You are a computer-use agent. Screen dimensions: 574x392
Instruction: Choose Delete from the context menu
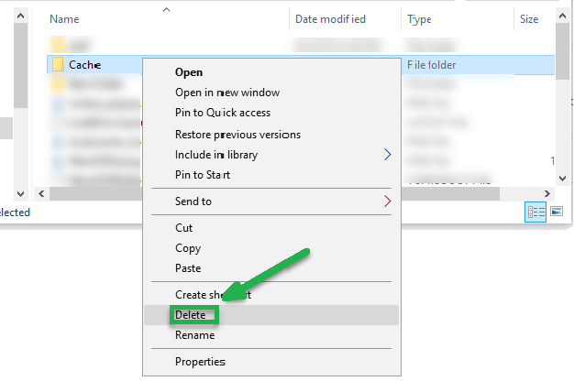click(x=191, y=315)
